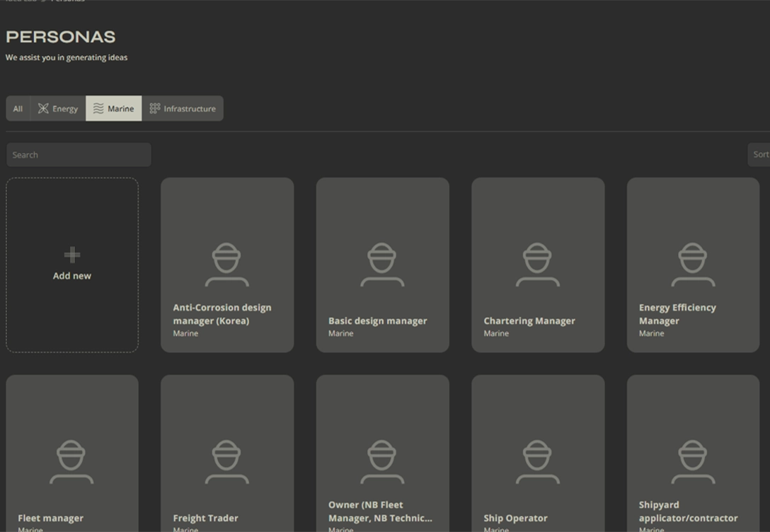The image size is (770, 532).
Task: Open the Sort dropdown
Action: point(759,155)
